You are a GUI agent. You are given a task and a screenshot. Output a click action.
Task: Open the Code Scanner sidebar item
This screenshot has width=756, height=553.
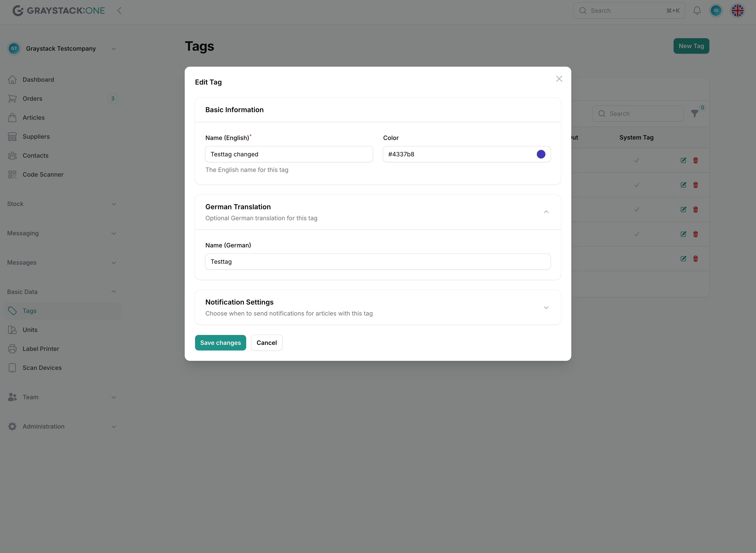43,174
